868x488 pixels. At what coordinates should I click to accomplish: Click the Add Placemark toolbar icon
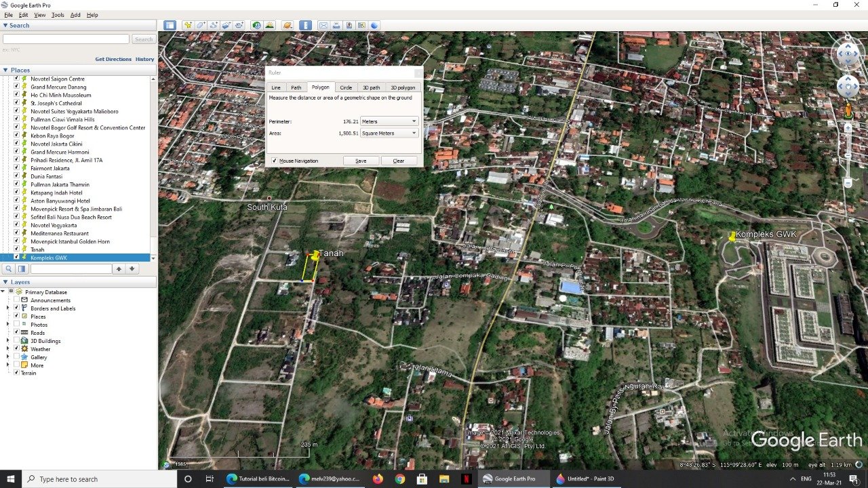pyautogui.click(x=188, y=25)
